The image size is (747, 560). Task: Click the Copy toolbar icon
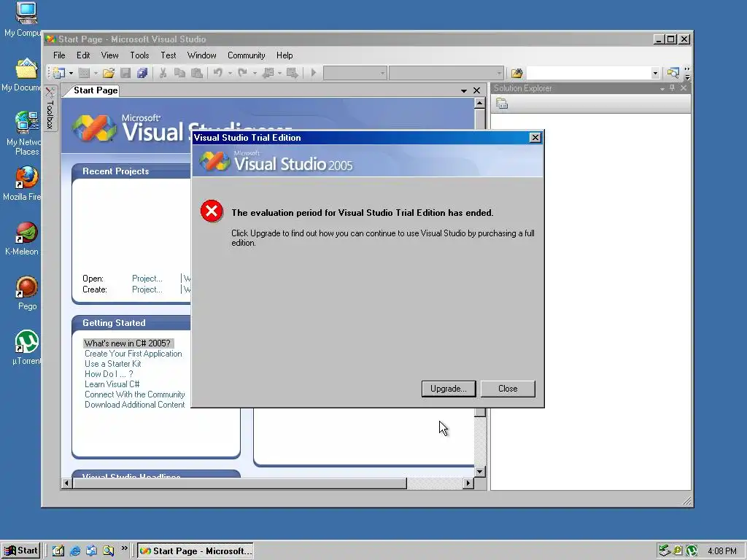(x=179, y=73)
